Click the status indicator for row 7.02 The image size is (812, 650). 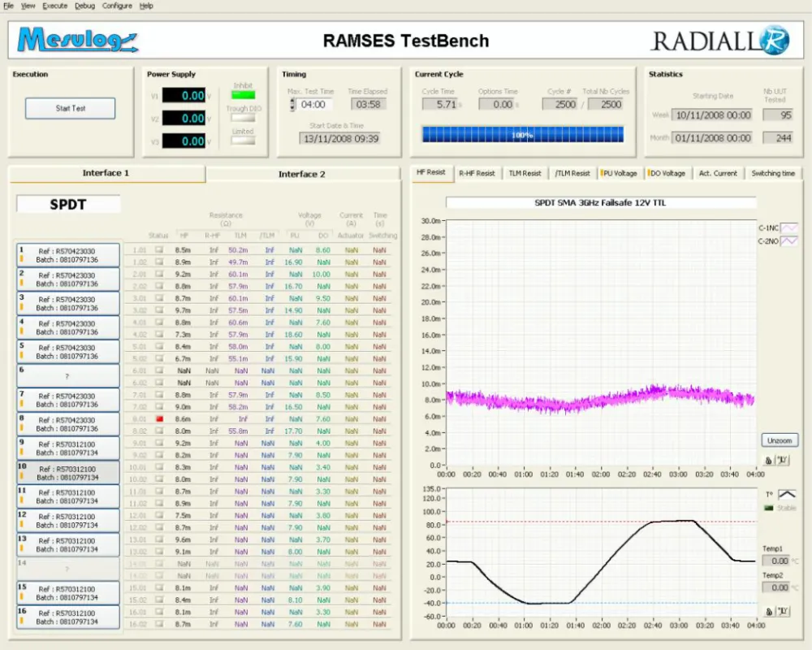click(x=159, y=407)
